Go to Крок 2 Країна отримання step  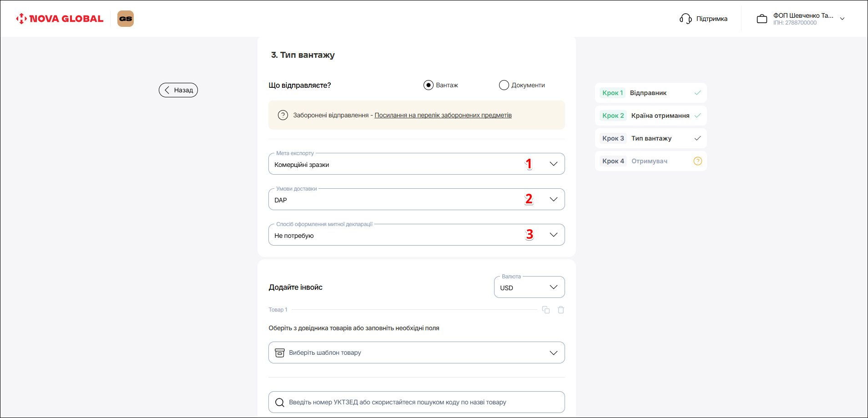click(x=650, y=116)
